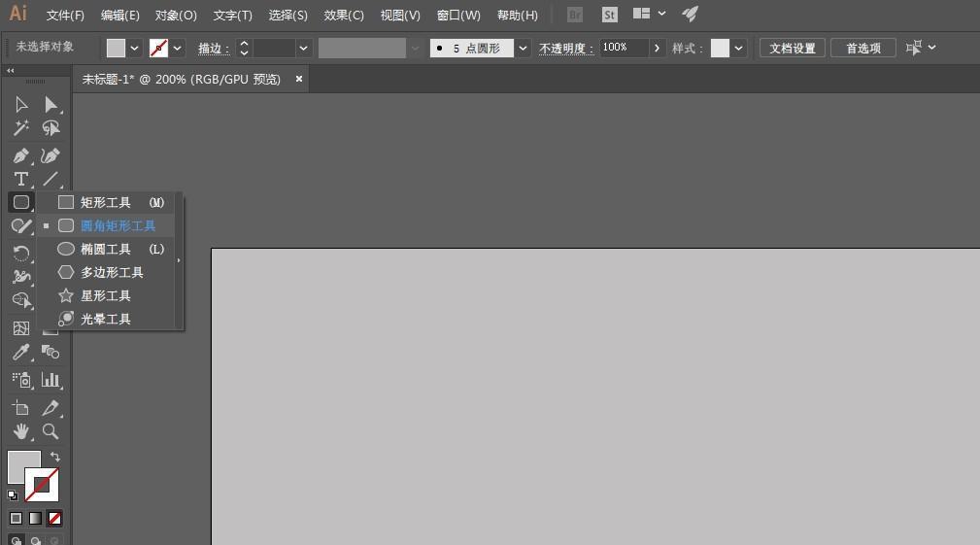Set paint mode to None
This screenshot has height=545, width=980.
pyautogui.click(x=55, y=518)
